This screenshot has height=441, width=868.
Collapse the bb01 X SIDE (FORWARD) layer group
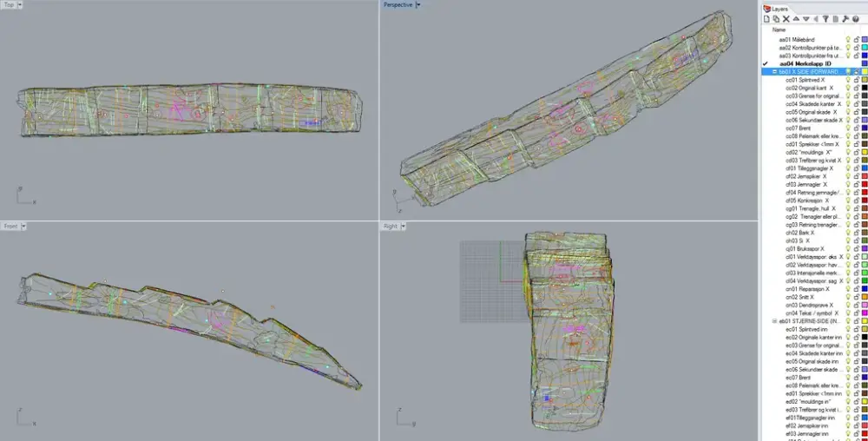click(x=774, y=71)
